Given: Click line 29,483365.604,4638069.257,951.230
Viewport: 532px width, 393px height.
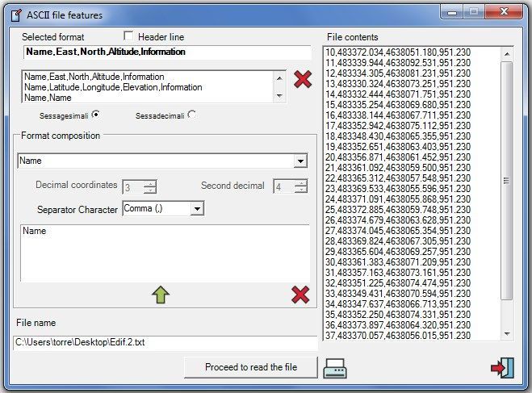Looking at the screenshot, I should coord(398,252).
